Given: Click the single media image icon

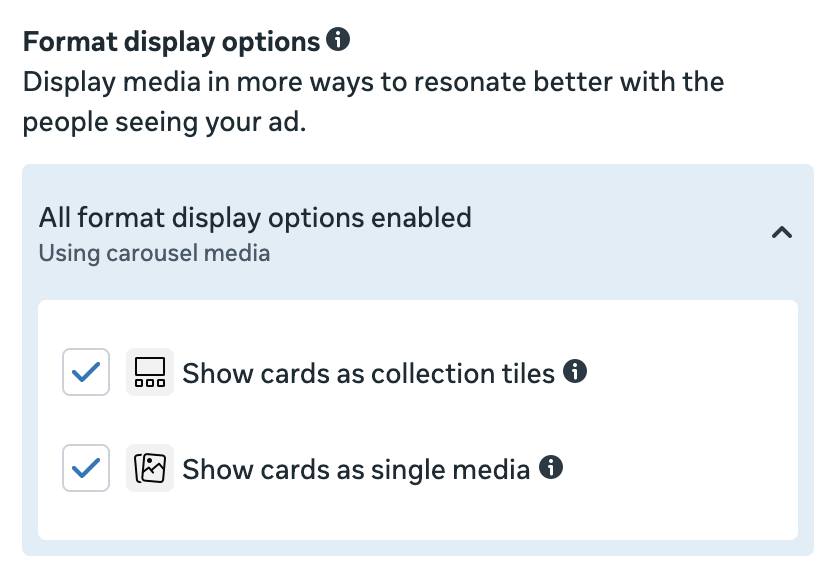Looking at the screenshot, I should point(149,468).
